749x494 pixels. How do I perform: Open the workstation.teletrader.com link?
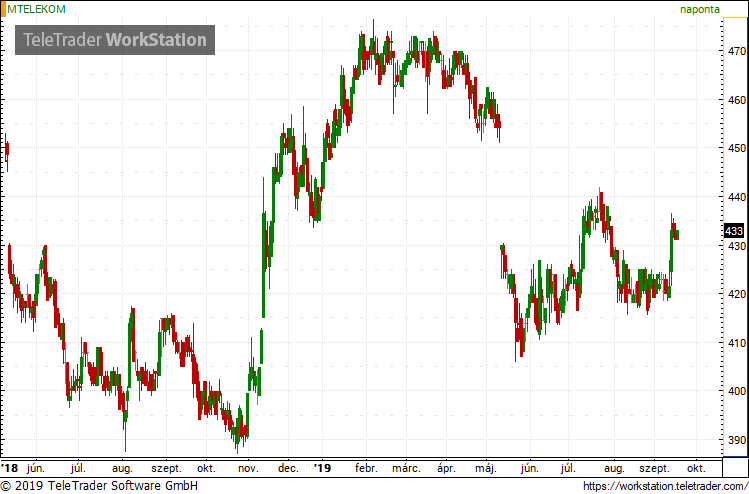[x=666, y=486]
